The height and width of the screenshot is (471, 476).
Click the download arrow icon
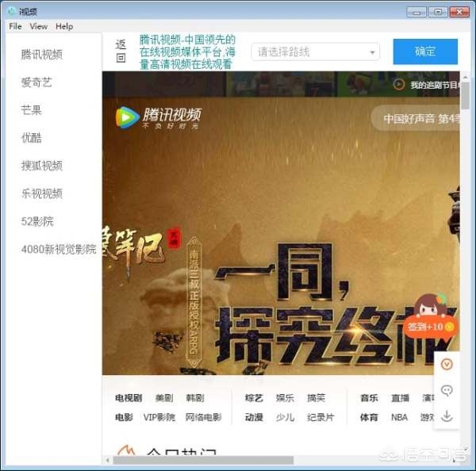coord(447,416)
